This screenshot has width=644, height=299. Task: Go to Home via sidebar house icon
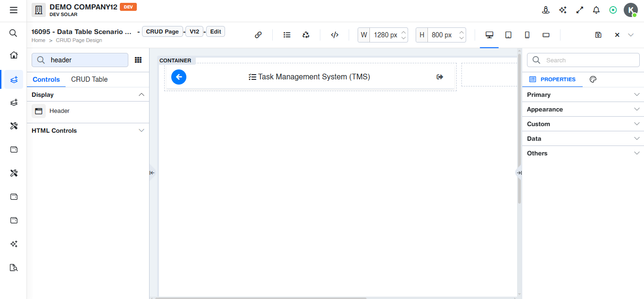click(x=14, y=55)
